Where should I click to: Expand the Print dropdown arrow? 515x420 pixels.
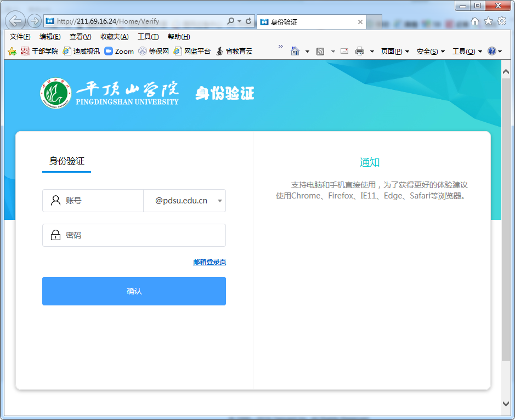[x=372, y=52]
